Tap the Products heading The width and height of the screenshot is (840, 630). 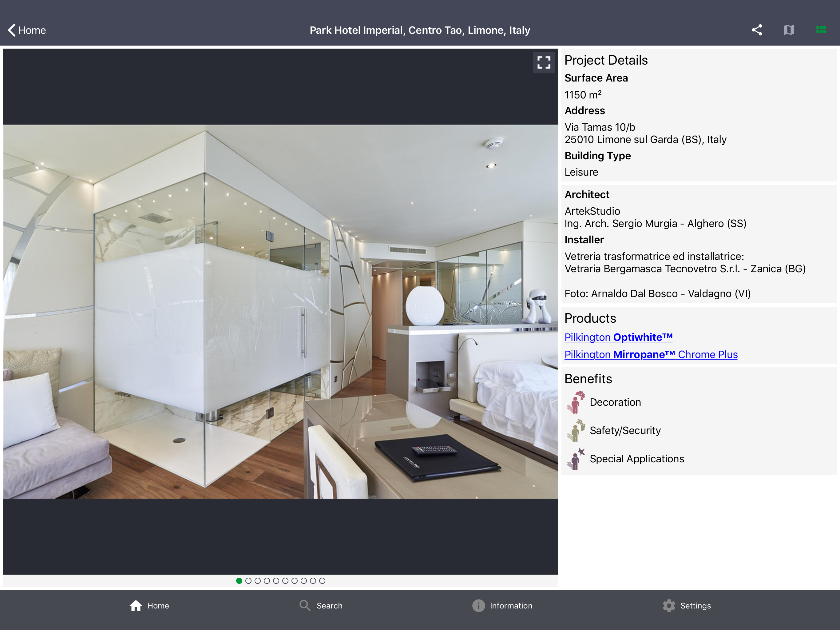point(590,318)
